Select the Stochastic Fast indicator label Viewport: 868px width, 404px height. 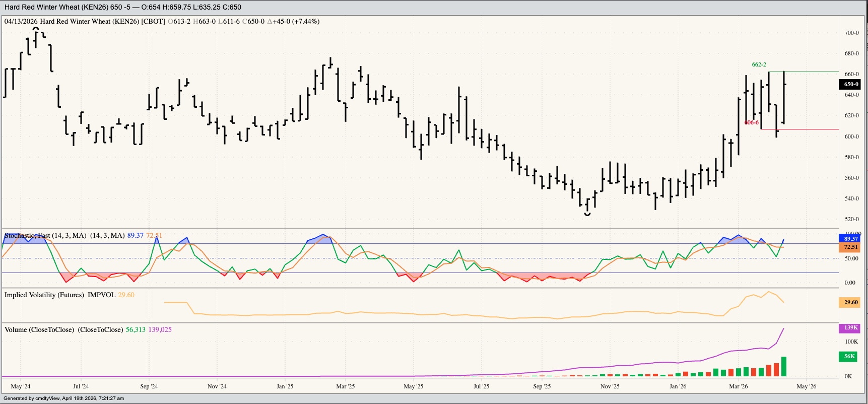click(x=45, y=236)
